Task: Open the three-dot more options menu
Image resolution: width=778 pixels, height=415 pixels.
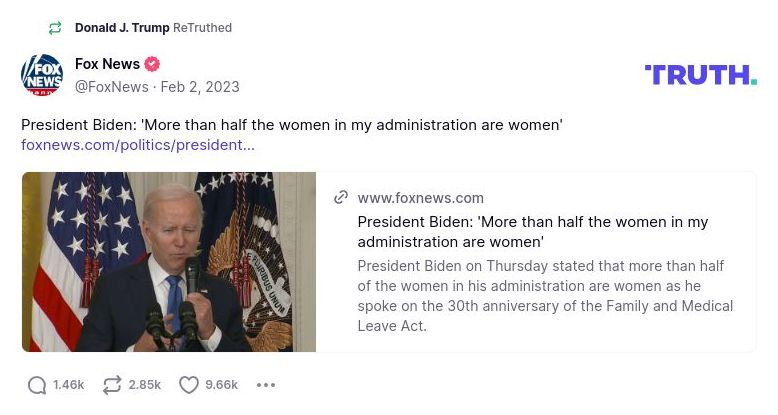Action: click(x=265, y=385)
